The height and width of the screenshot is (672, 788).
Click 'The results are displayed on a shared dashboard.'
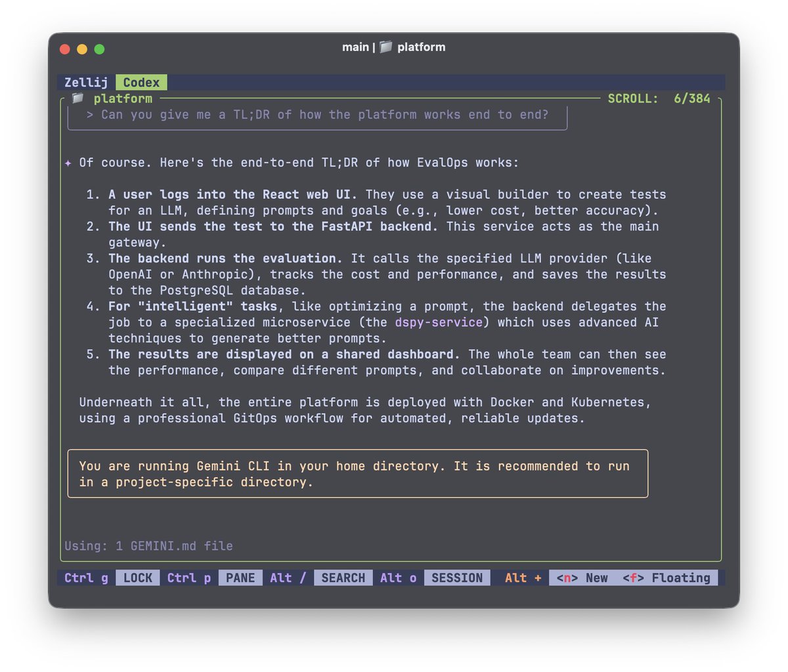click(x=284, y=354)
